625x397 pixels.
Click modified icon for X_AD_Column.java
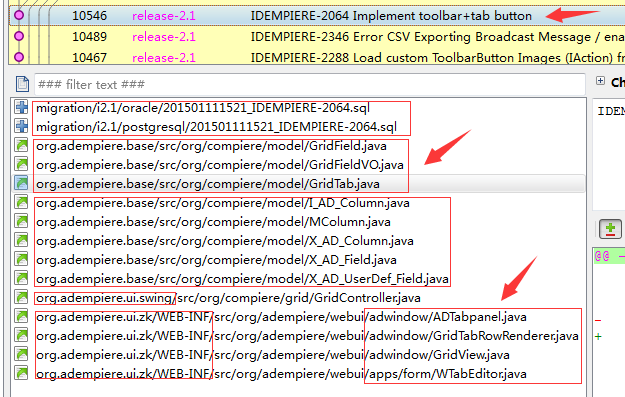pos(22,240)
